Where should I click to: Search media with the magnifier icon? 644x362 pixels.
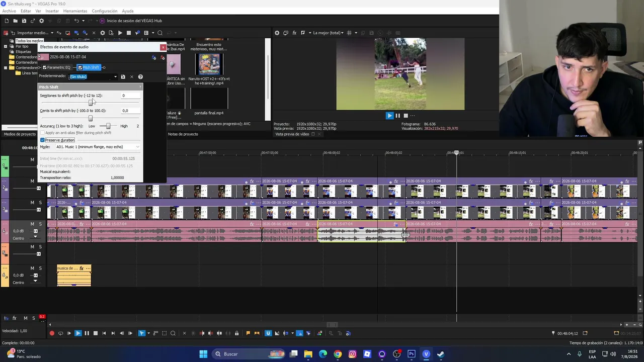coord(160,33)
